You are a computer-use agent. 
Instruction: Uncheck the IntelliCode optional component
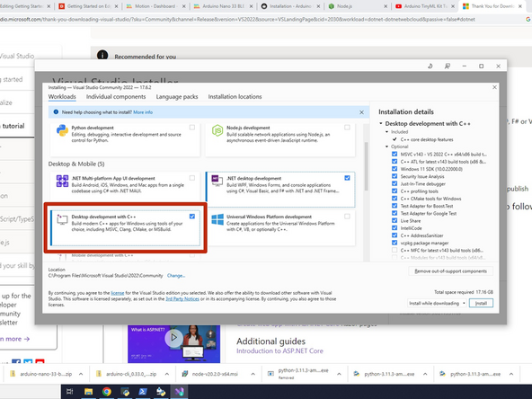click(395, 228)
